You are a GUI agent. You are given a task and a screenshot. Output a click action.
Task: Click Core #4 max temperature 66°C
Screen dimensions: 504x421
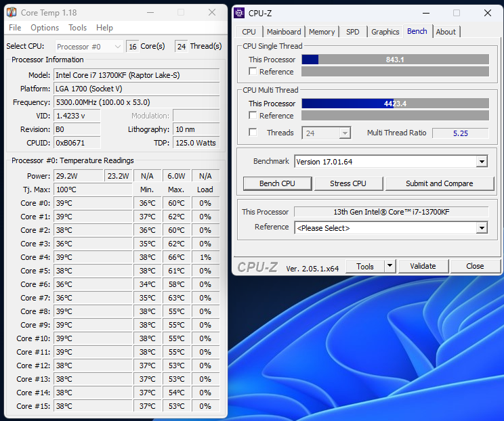176,257
